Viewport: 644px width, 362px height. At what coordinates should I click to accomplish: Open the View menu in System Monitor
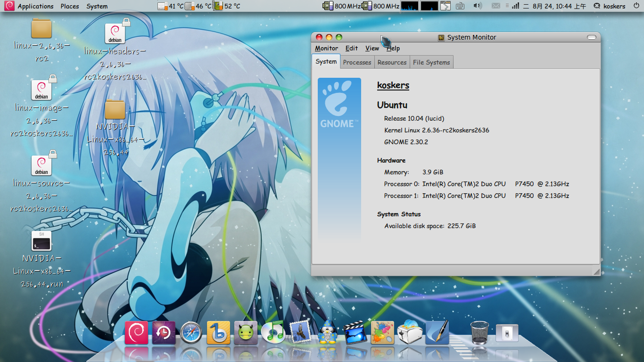(372, 48)
